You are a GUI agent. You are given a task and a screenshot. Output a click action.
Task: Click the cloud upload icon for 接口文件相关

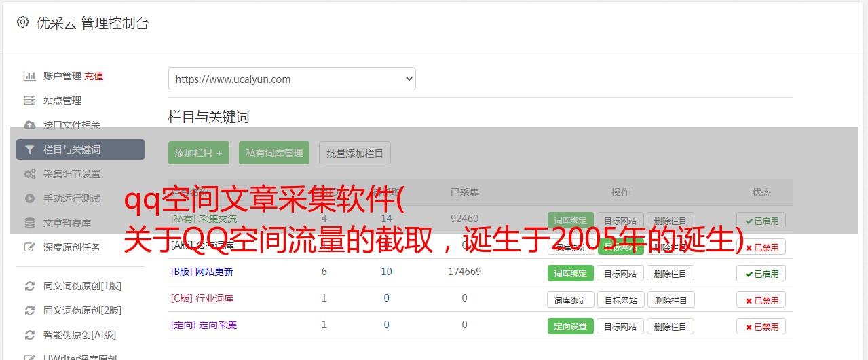tap(29, 125)
